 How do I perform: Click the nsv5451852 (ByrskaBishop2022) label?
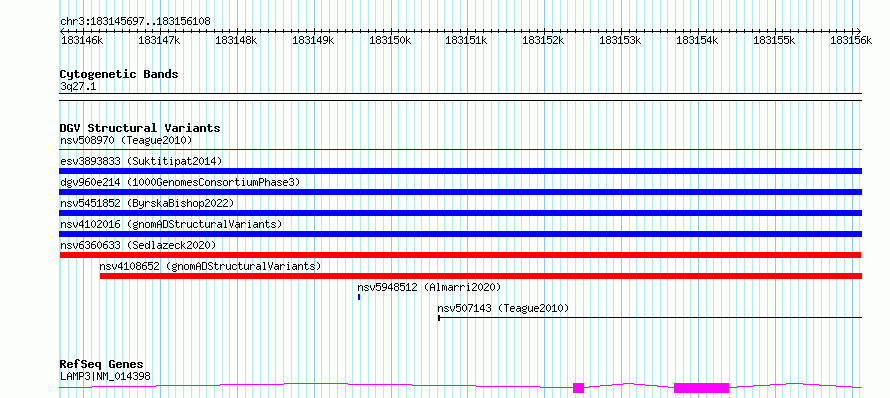click(147, 203)
